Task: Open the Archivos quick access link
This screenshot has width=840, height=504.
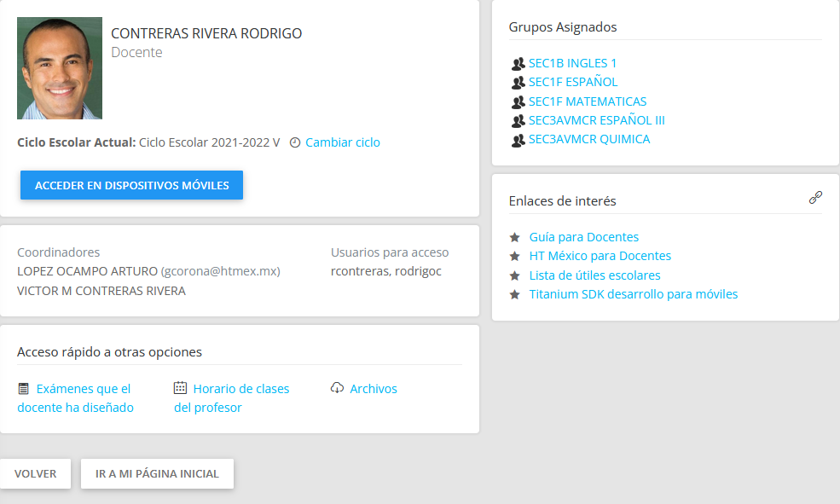Action: [374, 389]
